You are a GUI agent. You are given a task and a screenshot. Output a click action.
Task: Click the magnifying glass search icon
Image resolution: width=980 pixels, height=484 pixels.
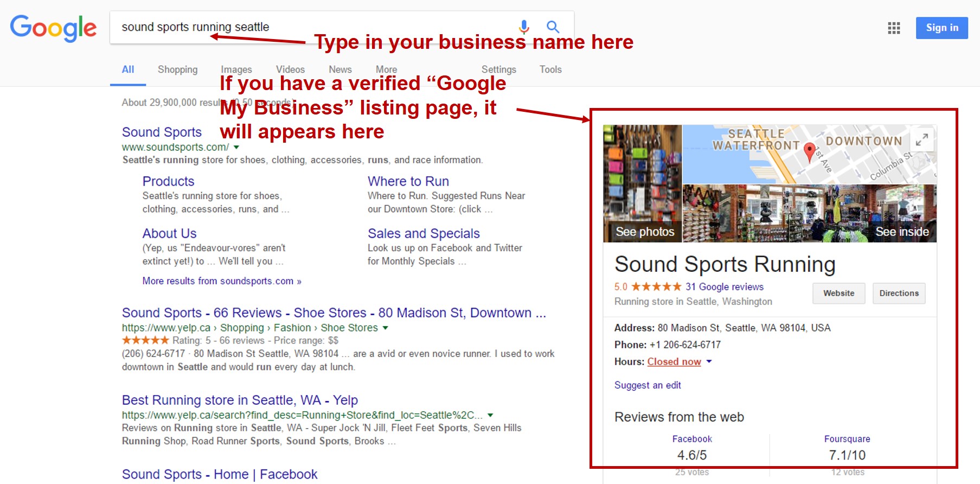553,27
